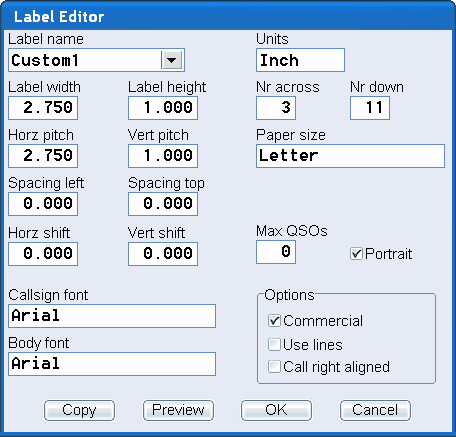Focus the Label height field
456x437 pixels.
163,108
